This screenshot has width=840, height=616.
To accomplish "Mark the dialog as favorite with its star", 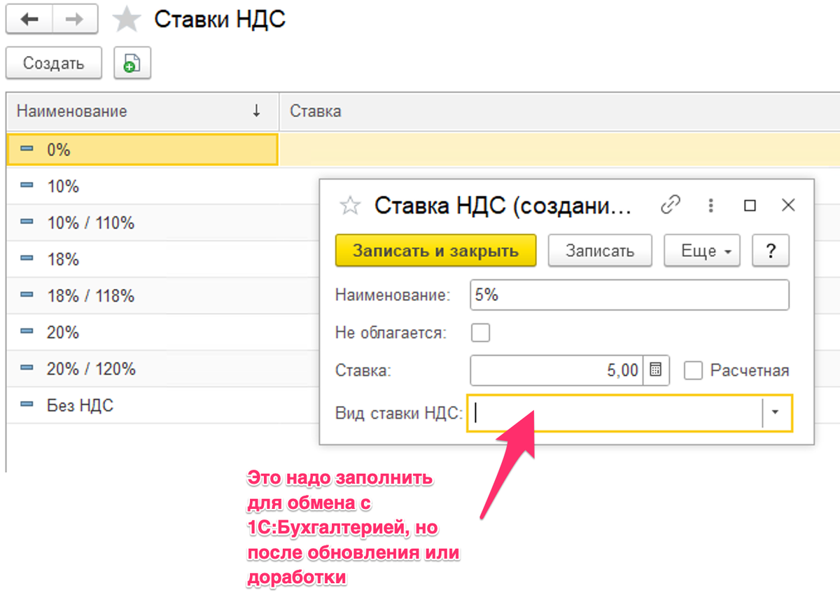I will (x=349, y=206).
